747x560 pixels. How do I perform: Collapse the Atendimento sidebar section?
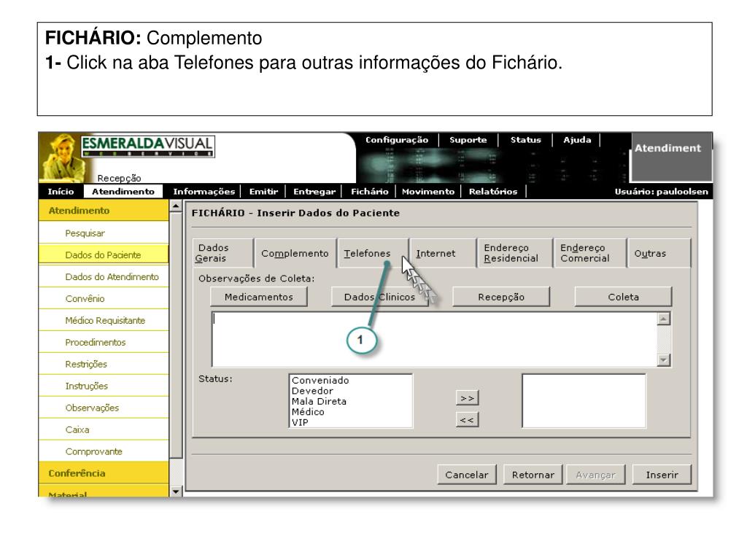pos(104,211)
